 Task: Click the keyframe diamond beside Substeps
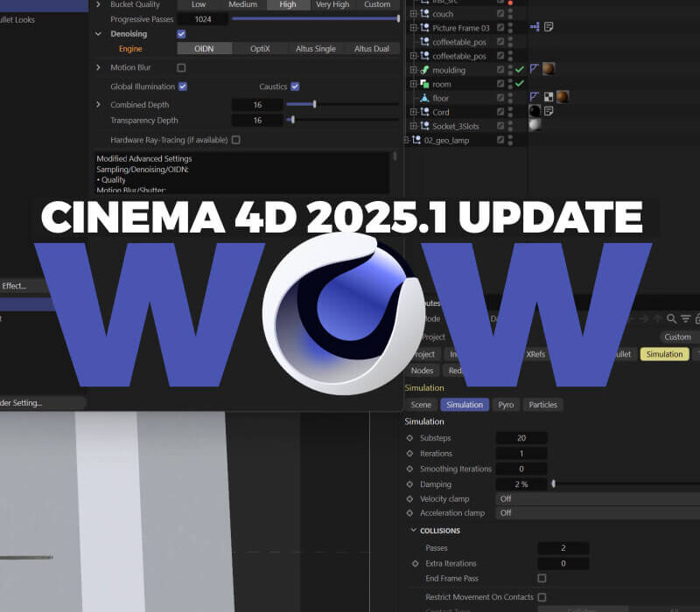(x=409, y=438)
